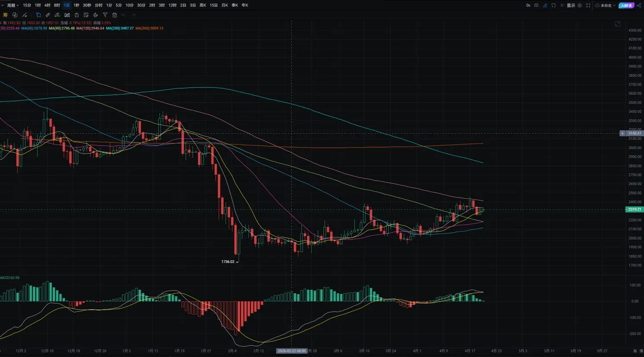Select the 3时 timeframe
Viewport: 644px width, 357px height.
162,5
